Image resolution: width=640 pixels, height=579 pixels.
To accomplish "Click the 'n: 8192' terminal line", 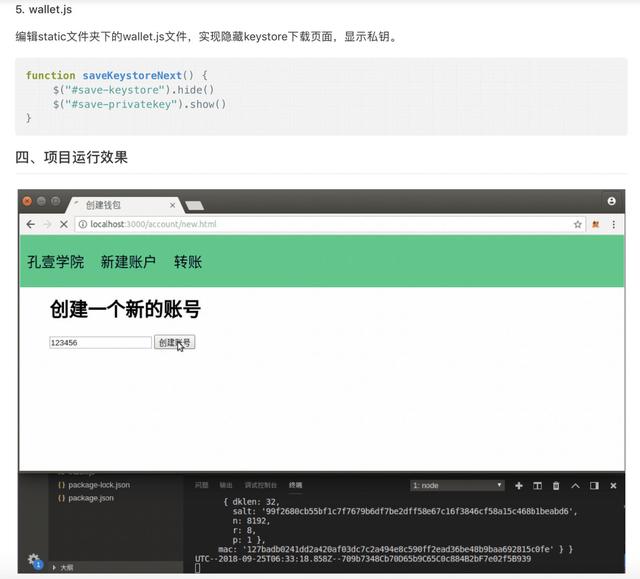I will point(251,521).
